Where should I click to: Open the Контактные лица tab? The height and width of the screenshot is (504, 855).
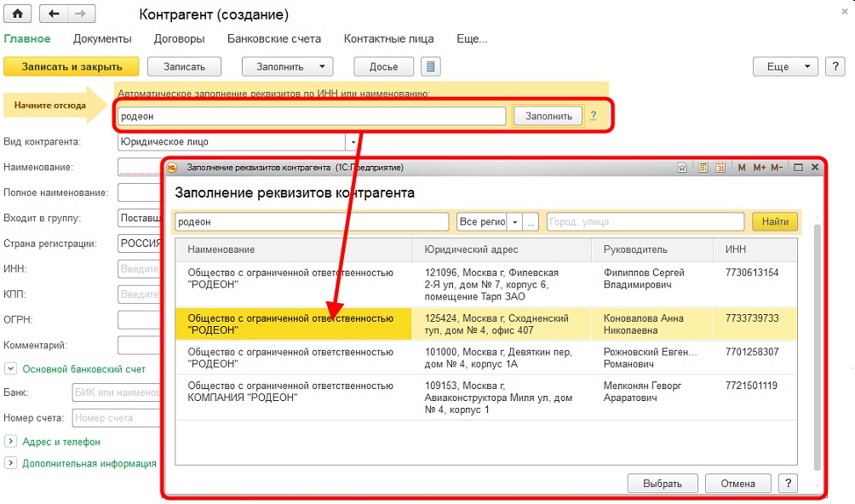[389, 38]
